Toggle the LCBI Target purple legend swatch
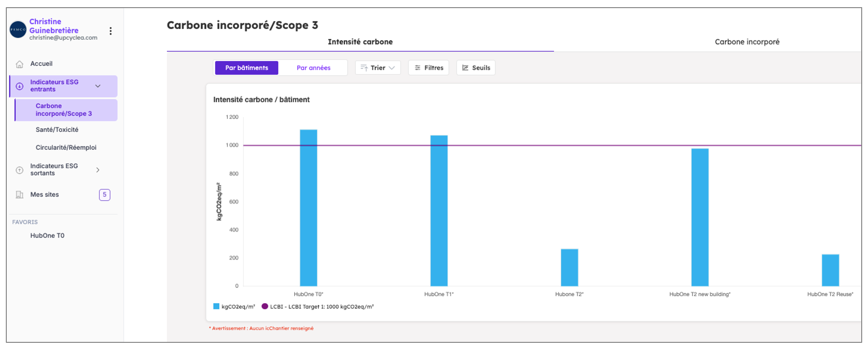This screenshot has height=350, width=868. coord(265,306)
